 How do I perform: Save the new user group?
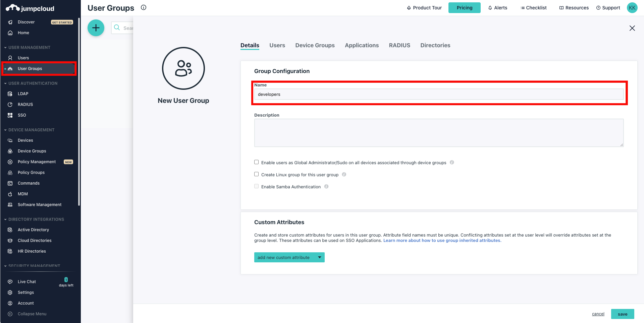tap(623, 314)
